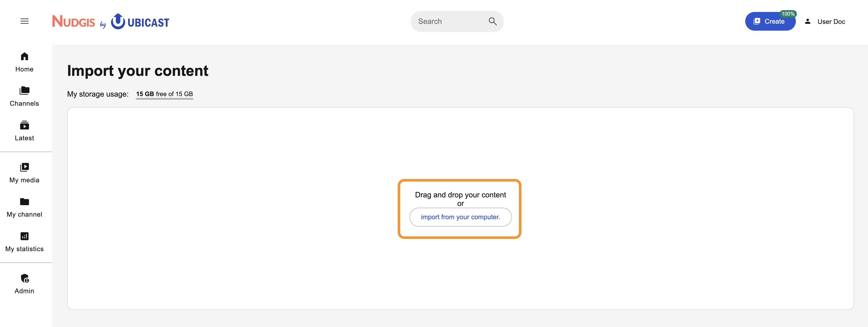868x327 pixels.
Task: Open the hamburger navigation menu
Action: [24, 21]
